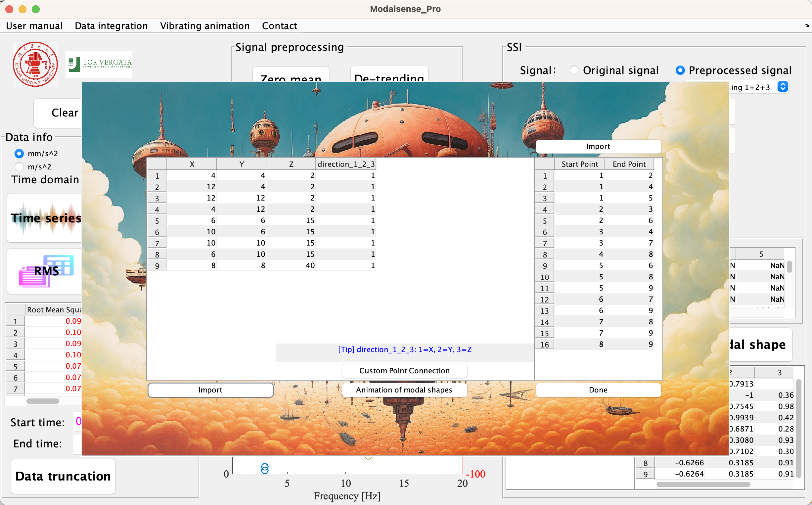The image size is (812, 505).
Task: Select row header 5 in coordinates table
Action: click(157, 221)
